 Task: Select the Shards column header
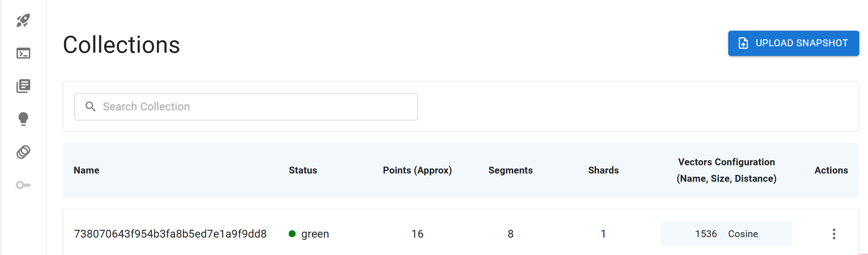pyautogui.click(x=603, y=170)
